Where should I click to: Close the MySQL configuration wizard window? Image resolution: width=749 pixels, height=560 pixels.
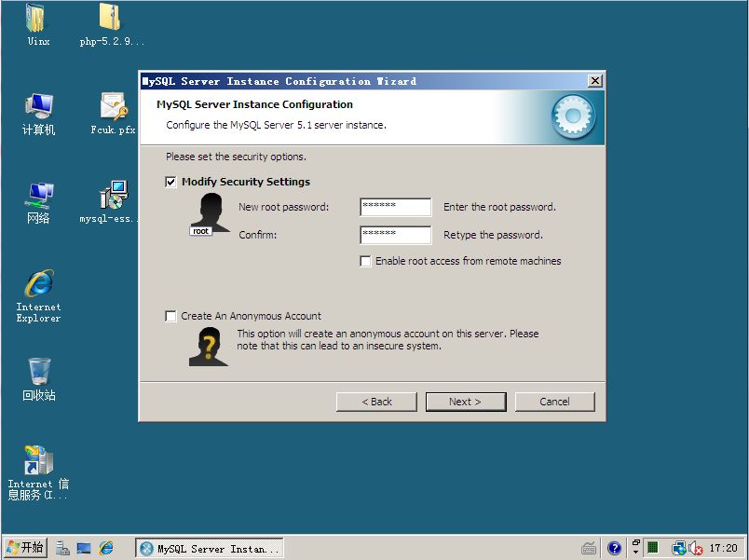[x=594, y=81]
